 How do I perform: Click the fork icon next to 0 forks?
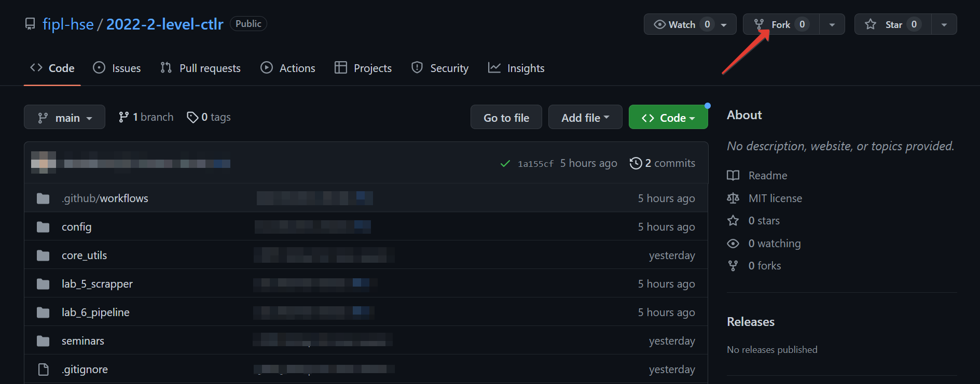pyautogui.click(x=733, y=266)
